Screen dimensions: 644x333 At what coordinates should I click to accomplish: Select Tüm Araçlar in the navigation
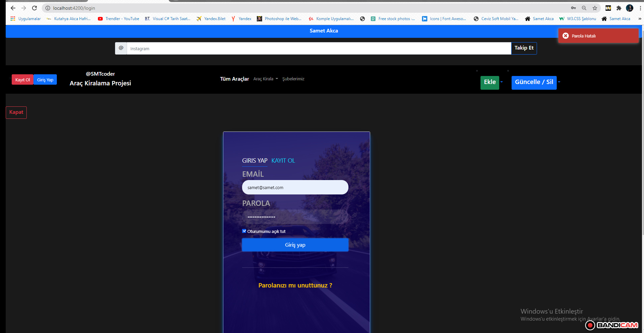coord(234,79)
